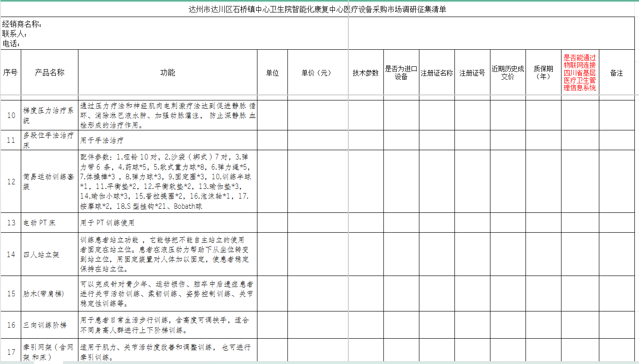Select the 单位 header cell
The height and width of the screenshot is (364, 639).
pos(272,73)
